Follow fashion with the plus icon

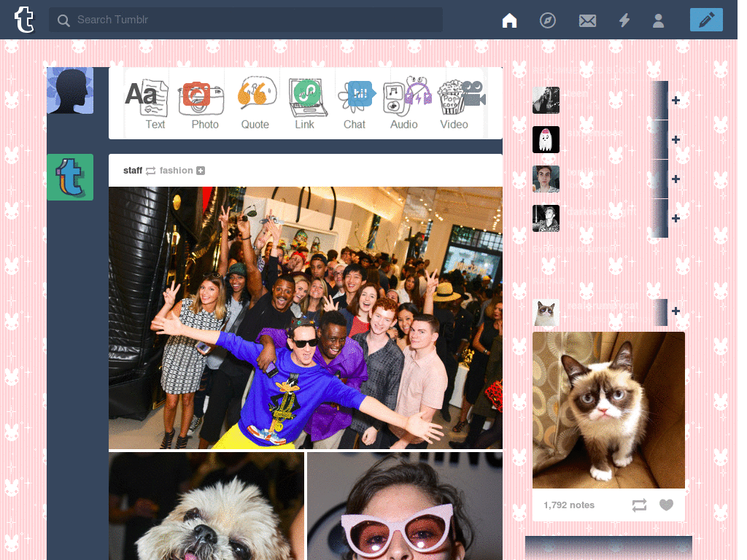(201, 171)
